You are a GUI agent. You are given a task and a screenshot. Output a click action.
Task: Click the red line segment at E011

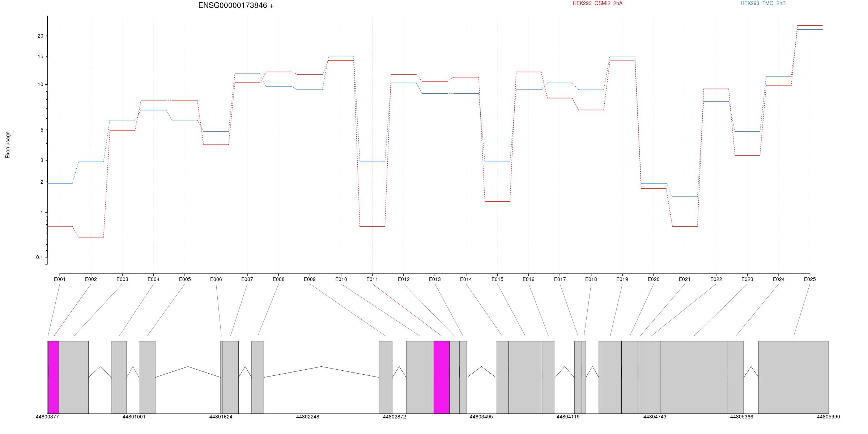click(x=372, y=226)
